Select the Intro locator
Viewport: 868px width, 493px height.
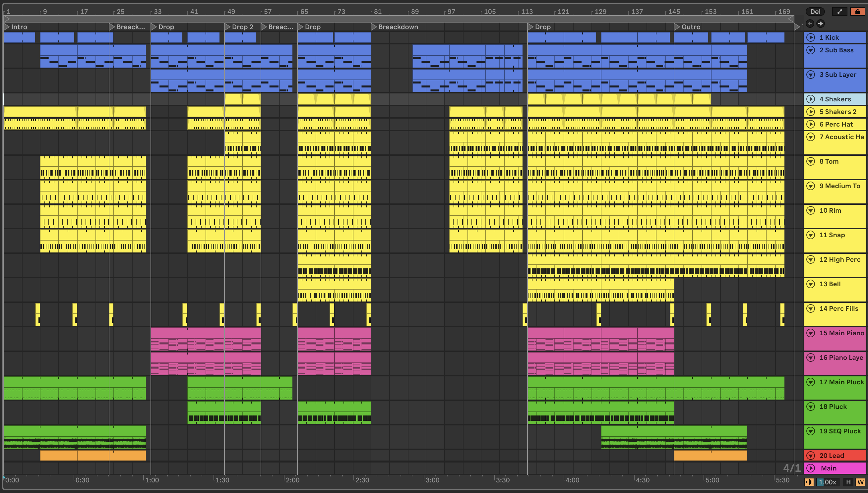click(16, 27)
